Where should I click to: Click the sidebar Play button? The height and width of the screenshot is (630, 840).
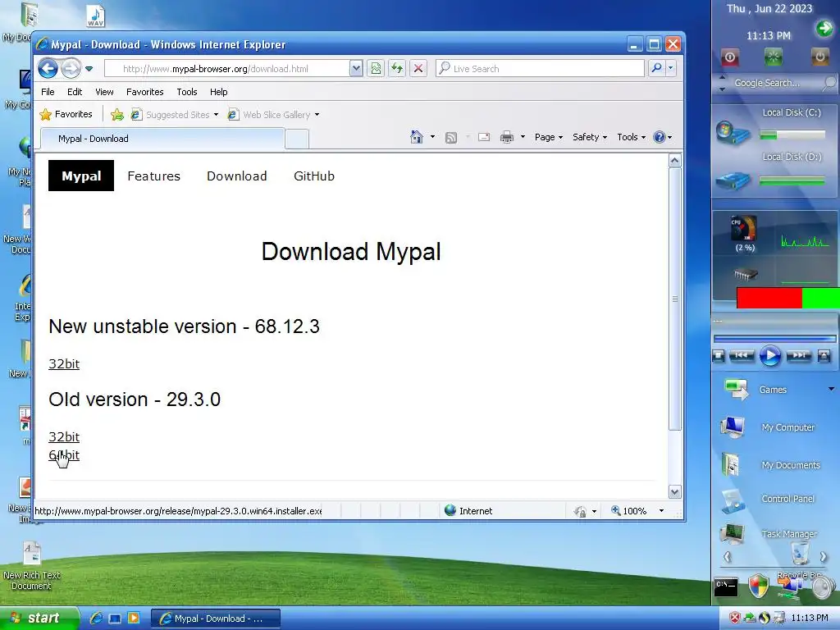point(769,355)
